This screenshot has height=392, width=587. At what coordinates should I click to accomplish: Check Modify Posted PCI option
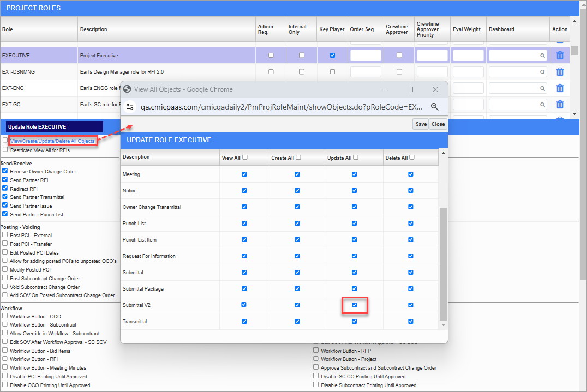5,269
